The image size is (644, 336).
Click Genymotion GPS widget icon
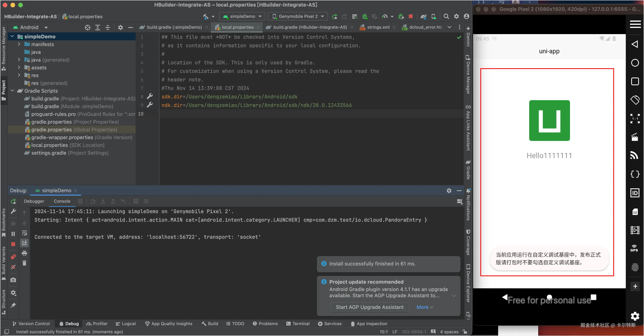click(x=634, y=248)
